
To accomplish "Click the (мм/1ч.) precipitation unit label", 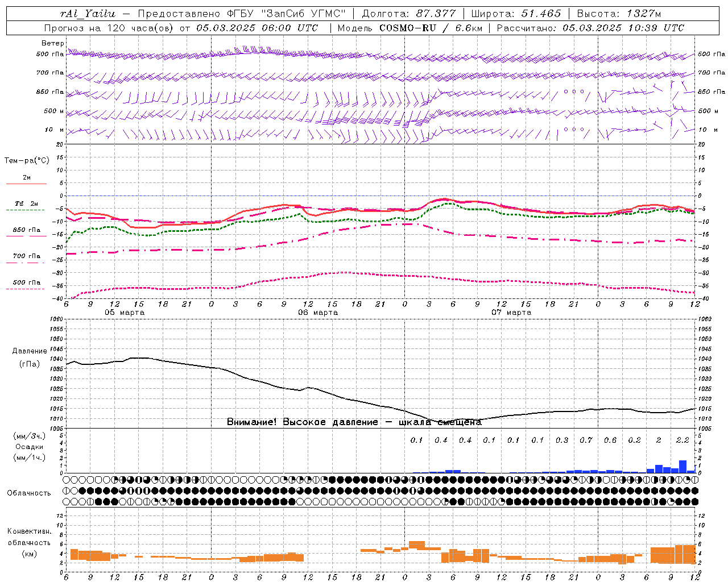I will pyautogui.click(x=30, y=458).
